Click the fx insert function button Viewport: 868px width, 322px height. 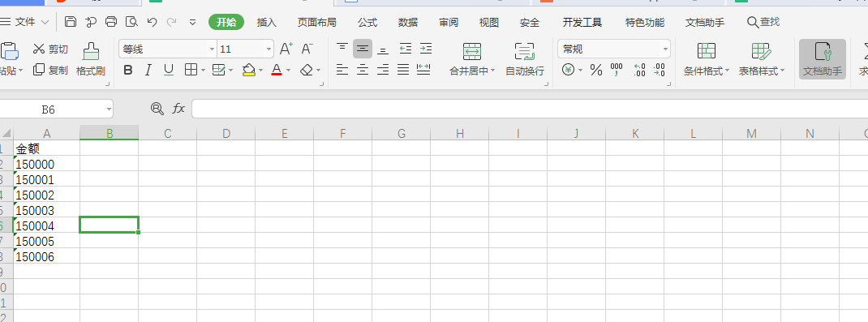[x=178, y=109]
